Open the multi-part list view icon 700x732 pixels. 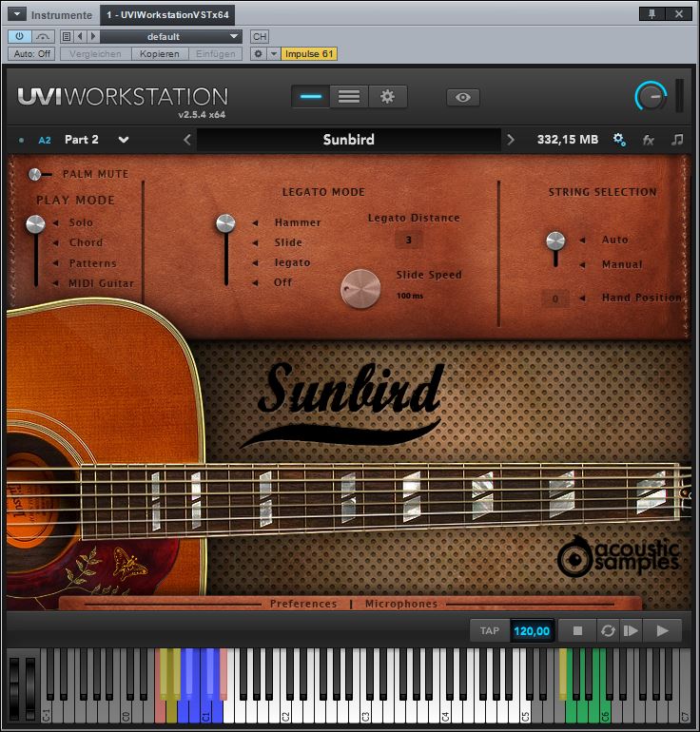(x=349, y=97)
